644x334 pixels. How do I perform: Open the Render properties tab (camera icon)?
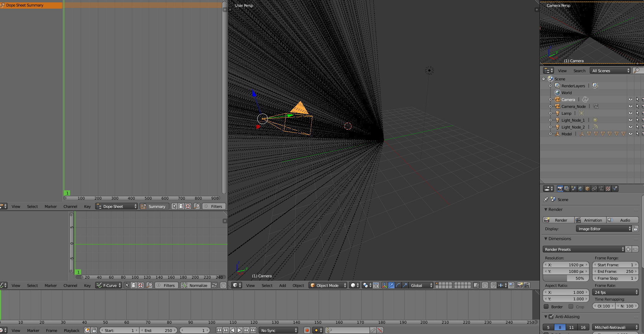[560, 189]
